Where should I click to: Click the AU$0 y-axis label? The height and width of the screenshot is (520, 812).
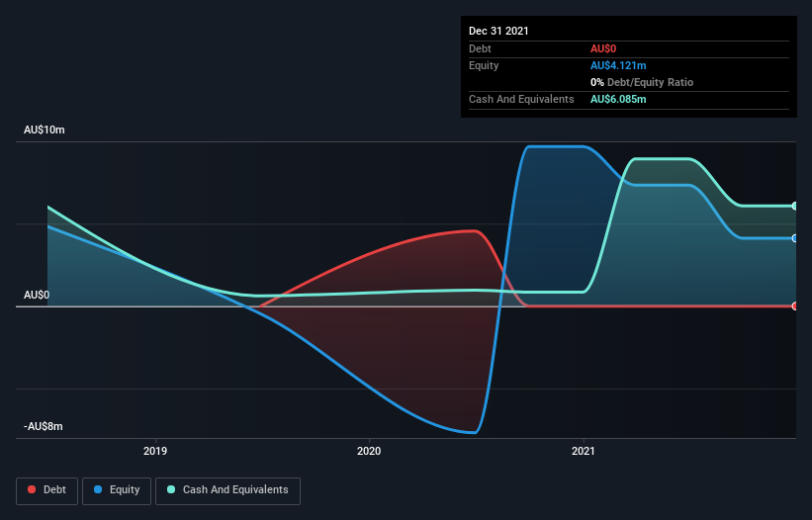[37, 295]
